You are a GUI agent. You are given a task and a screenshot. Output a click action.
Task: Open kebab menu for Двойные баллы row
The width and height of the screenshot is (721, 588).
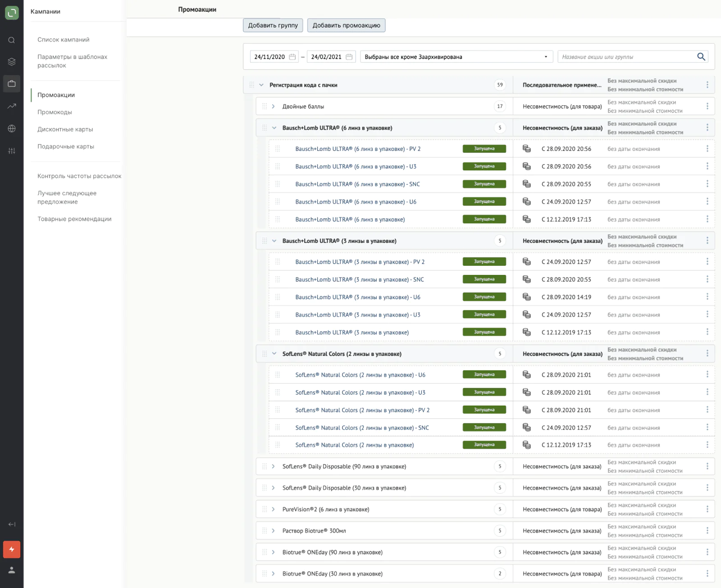pos(707,106)
